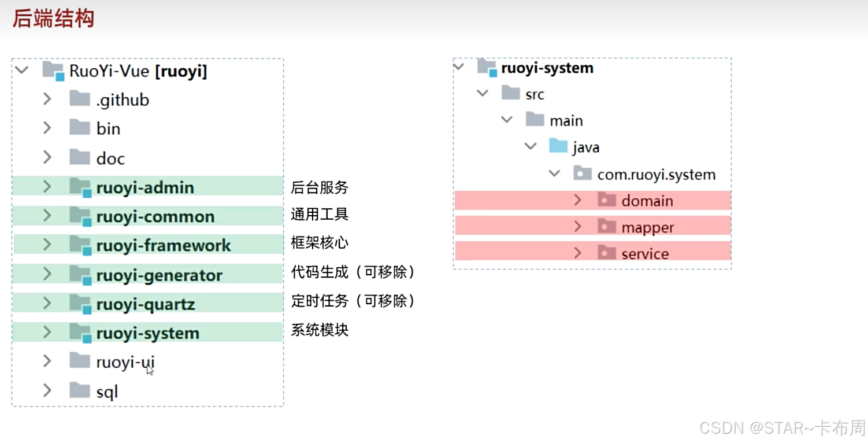868x443 pixels.
Task: Click the 'RuoYi-Vue [ruoyi]' root label
Action: pyautogui.click(x=138, y=71)
